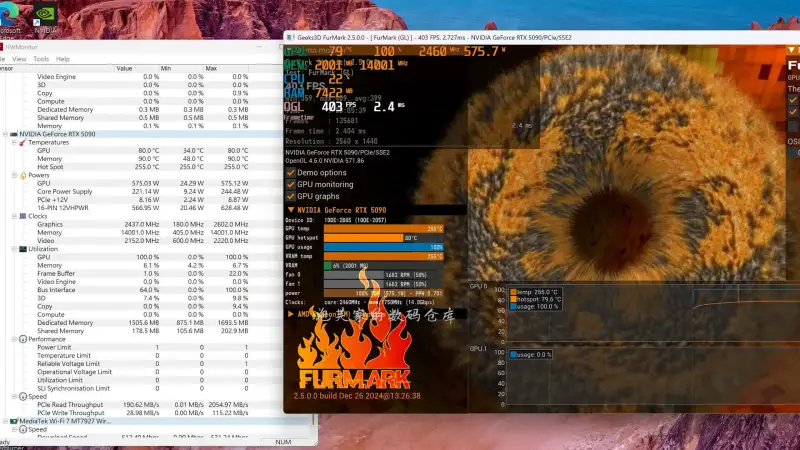Click the hotspot color swatch in GPU 0 legend
Screen dimensions: 800x450
513,299
